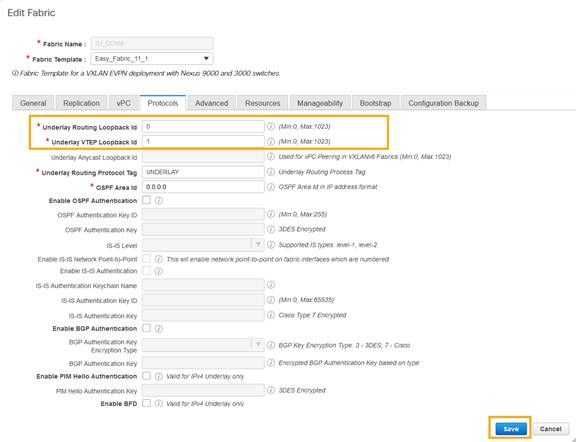
Task: Open the info icon for IS-IS Network Point-to-Point
Action: point(159,259)
